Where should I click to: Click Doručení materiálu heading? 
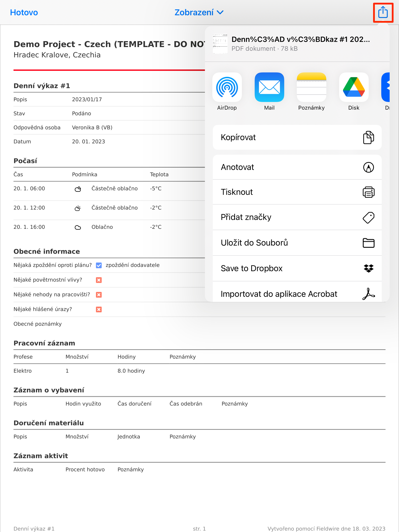[49, 423]
